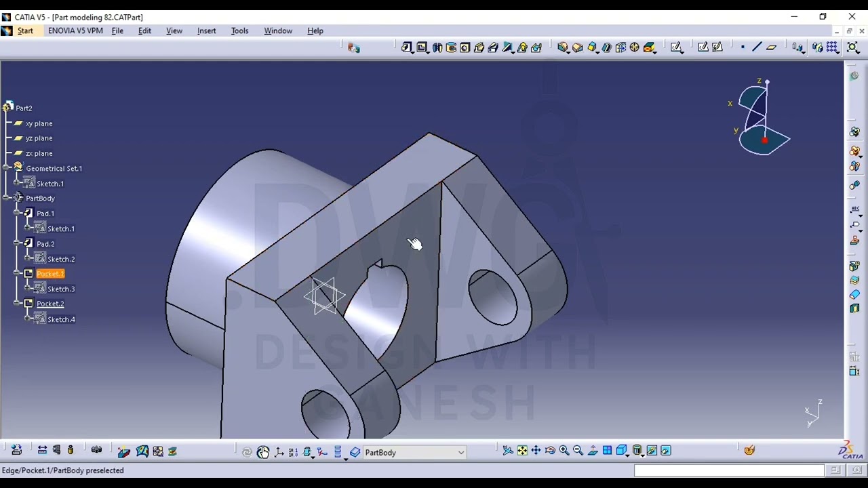The height and width of the screenshot is (488, 868).
Task: Open the ENOVIA V5 VPM menu
Action: point(75,30)
